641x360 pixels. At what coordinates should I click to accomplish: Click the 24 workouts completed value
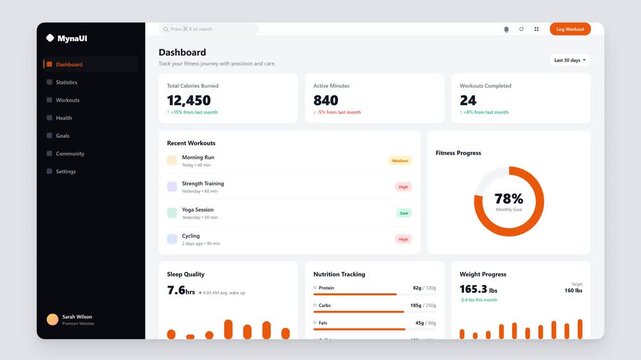[468, 100]
